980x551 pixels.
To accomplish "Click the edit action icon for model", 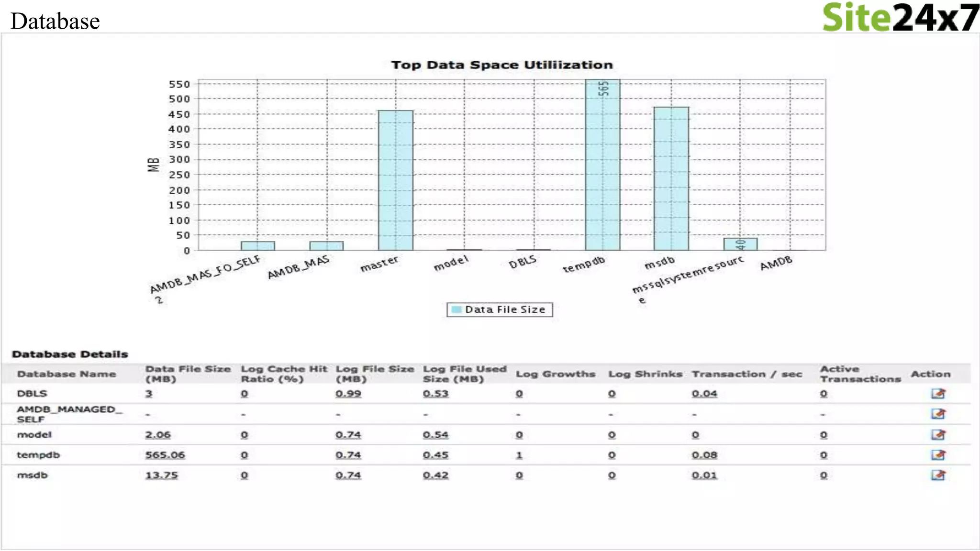I will [938, 435].
